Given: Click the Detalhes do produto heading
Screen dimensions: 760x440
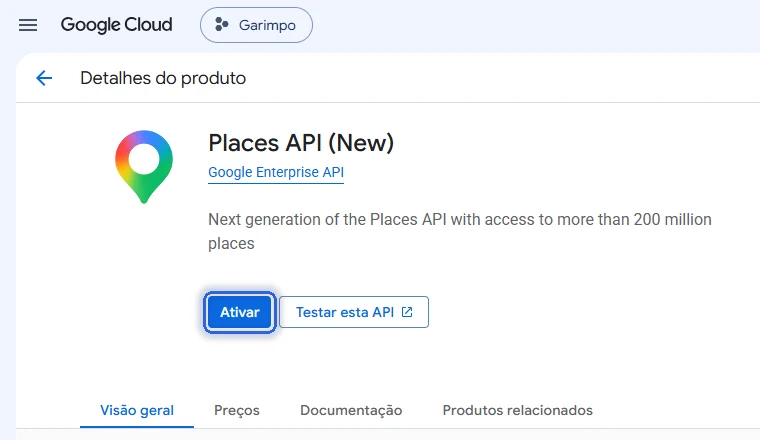Looking at the screenshot, I should coord(163,78).
